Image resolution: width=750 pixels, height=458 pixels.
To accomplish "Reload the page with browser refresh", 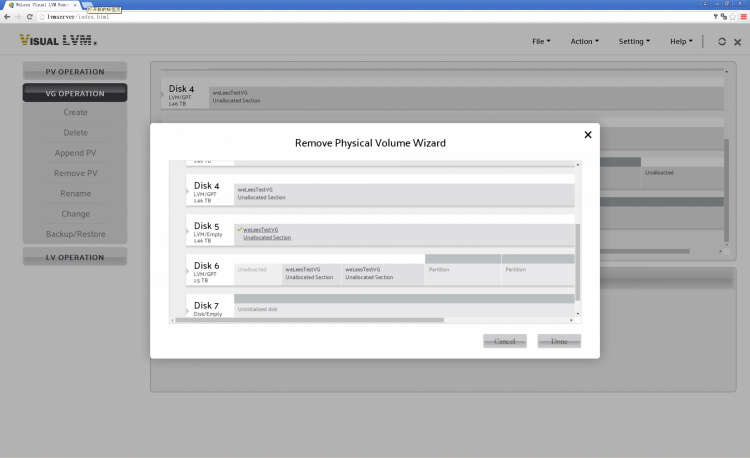I will click(x=30, y=17).
